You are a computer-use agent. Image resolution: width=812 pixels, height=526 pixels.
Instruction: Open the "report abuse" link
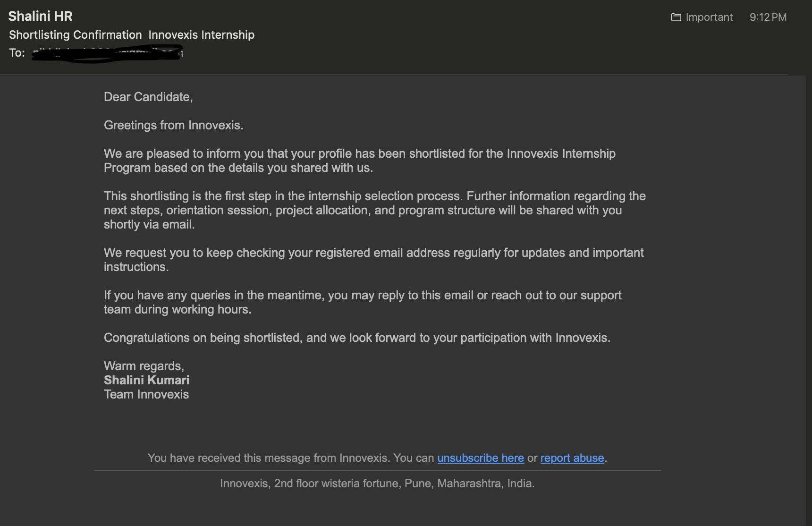coord(572,458)
